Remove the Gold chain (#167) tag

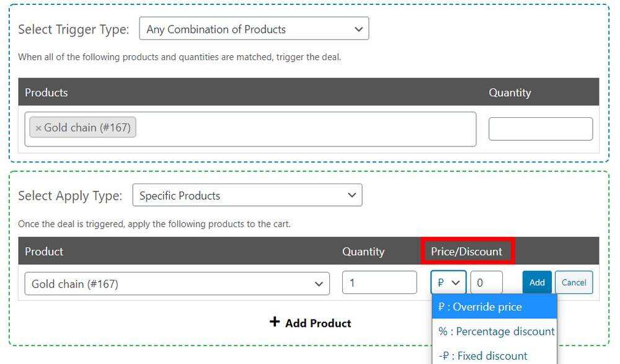point(38,128)
